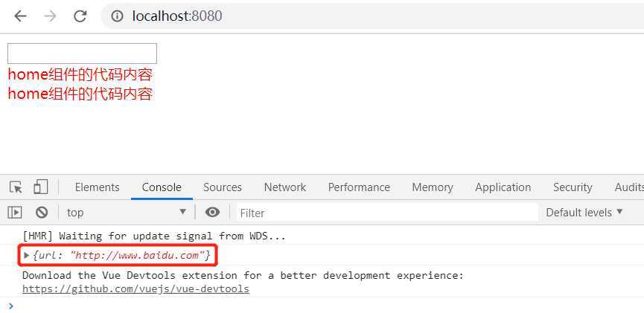Screen dimensions: 644x313
Task: Switch to the Network tab
Action: (x=285, y=187)
